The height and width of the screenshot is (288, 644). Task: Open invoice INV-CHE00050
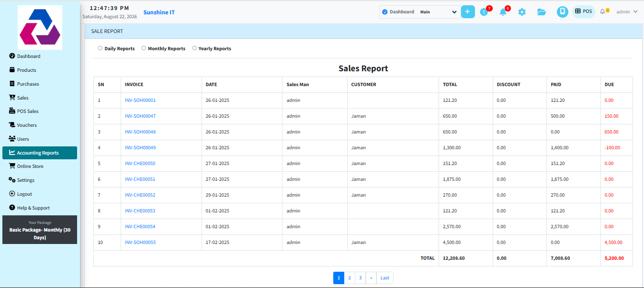[140, 164]
